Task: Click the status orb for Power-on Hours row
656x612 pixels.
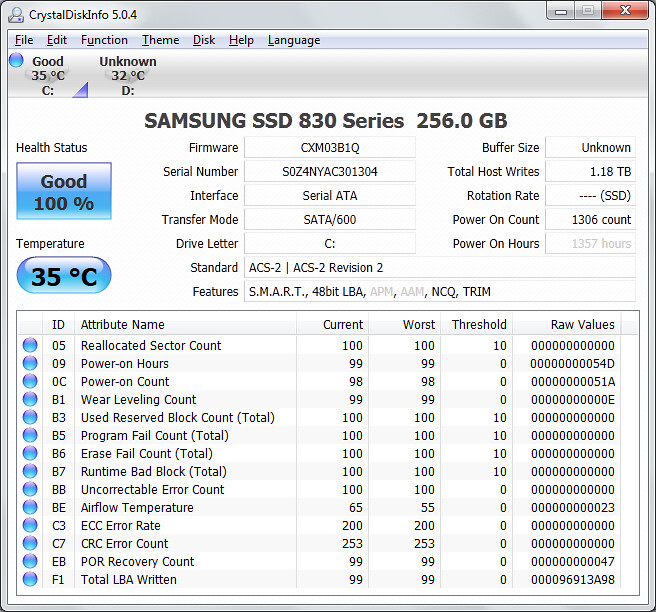Action: pyautogui.click(x=30, y=364)
